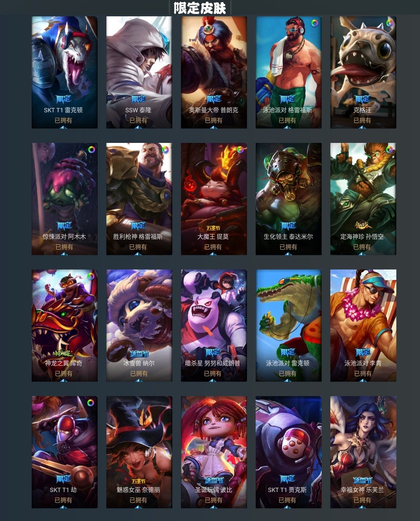Click chroma wheel on SKT T1 劫 card
The image size is (420, 521).
coord(90,403)
